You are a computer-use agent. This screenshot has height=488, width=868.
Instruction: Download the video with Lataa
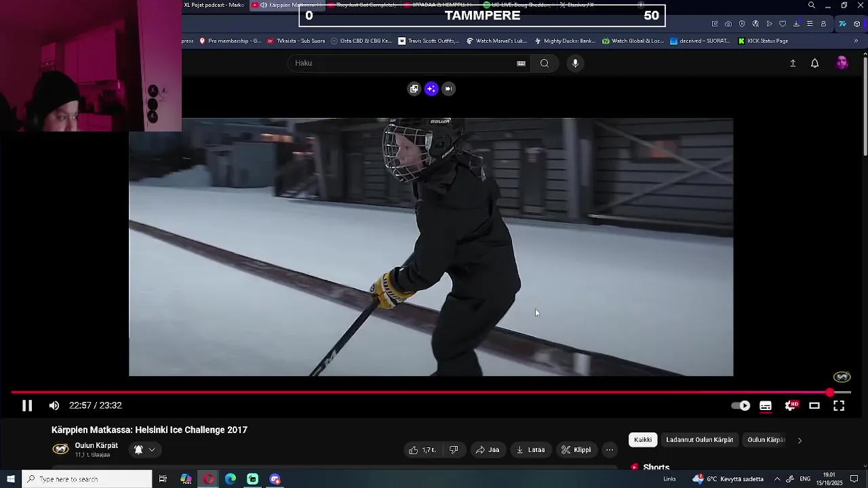click(530, 449)
